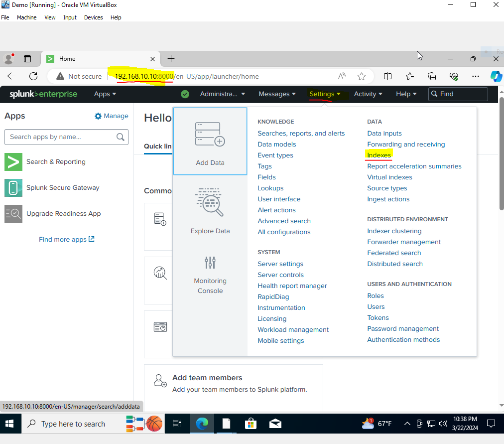Open the Edge Favorites list icon
Viewport: 504px width, 444px height.
[410, 76]
